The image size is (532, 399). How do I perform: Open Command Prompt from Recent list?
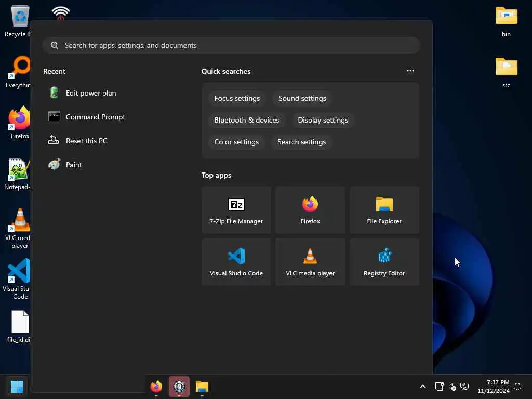point(96,117)
